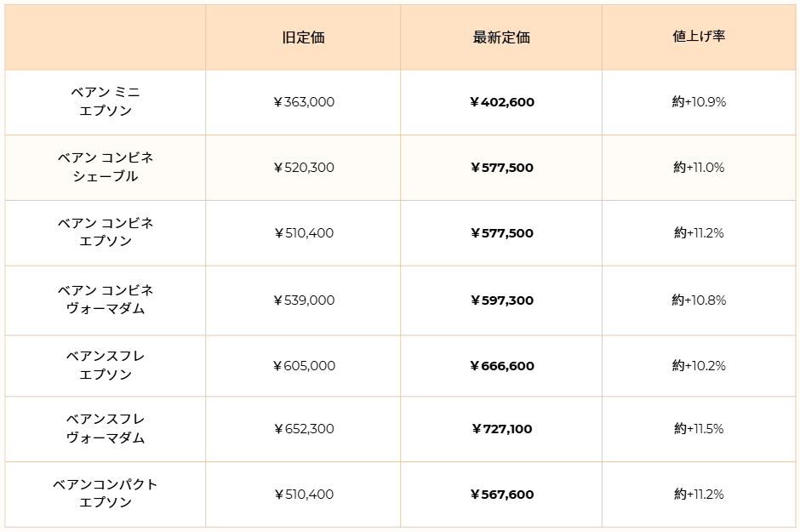This screenshot has height=532, width=800.
Task: Select the 約+11.0% increase rate cell
Action: coord(699,168)
